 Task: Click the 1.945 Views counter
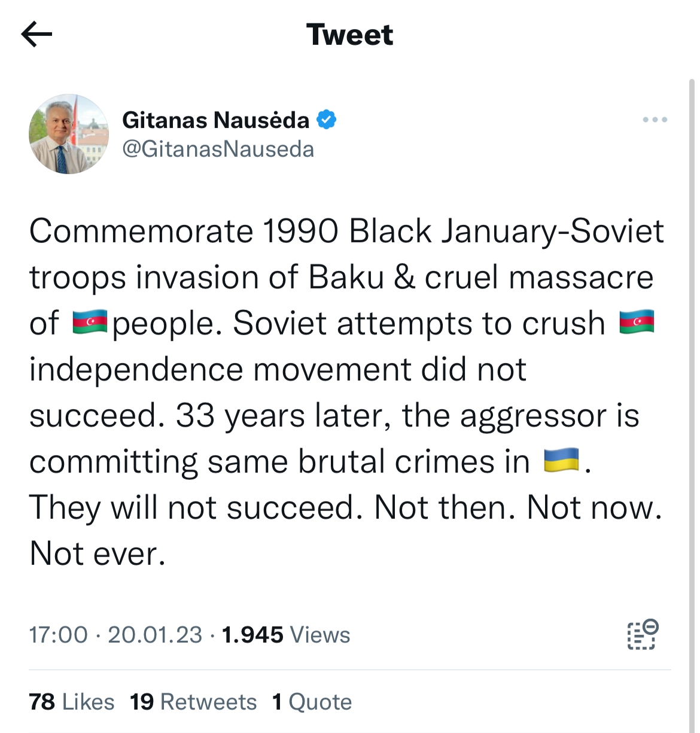[285, 635]
